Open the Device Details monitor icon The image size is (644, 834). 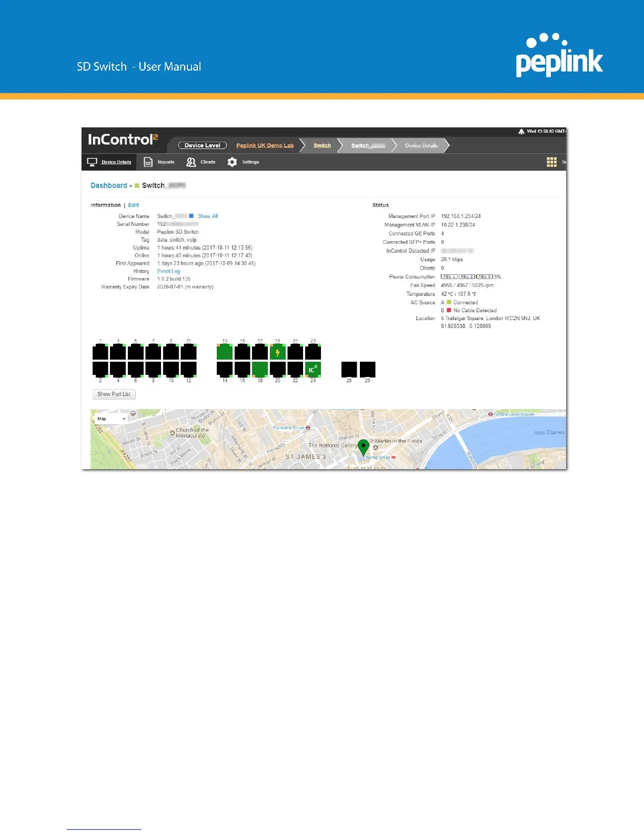click(x=92, y=162)
